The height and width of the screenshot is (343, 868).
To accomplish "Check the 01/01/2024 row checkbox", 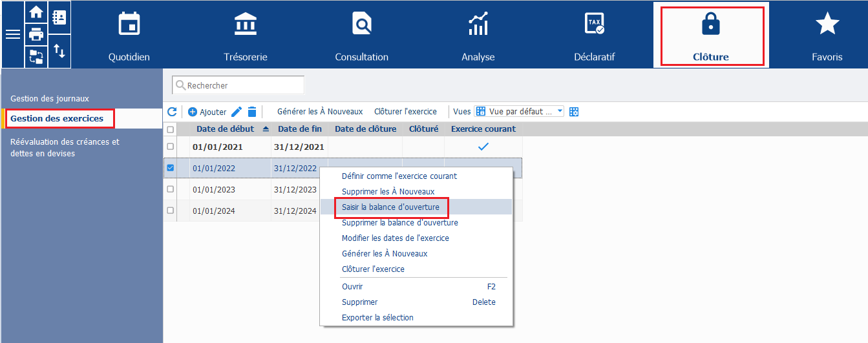I will click(171, 211).
